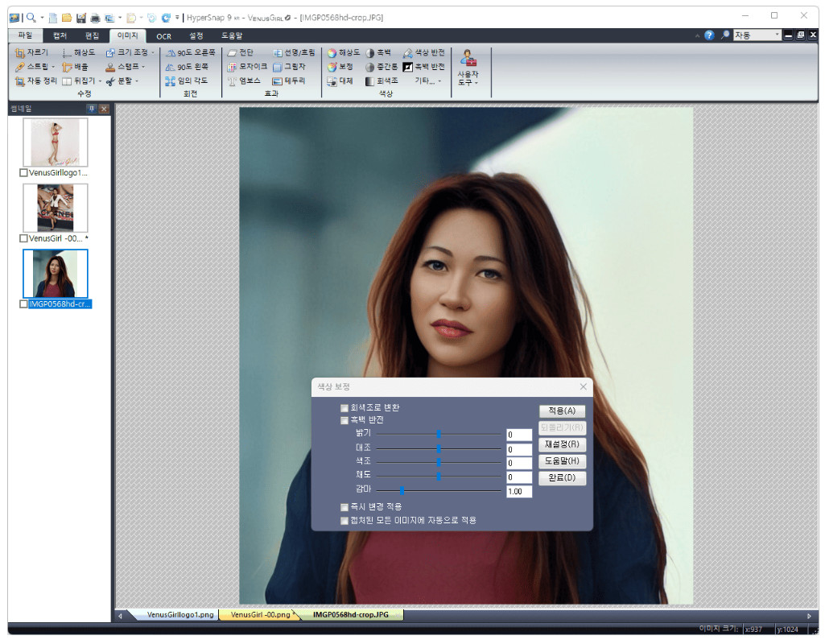This screenshot has width=825, height=644.
Task: Enable the 회색조로 변환 checkbox
Action: tap(344, 408)
